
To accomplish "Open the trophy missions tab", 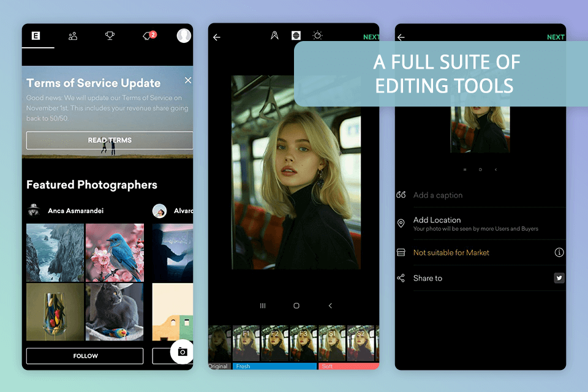I will tap(110, 36).
